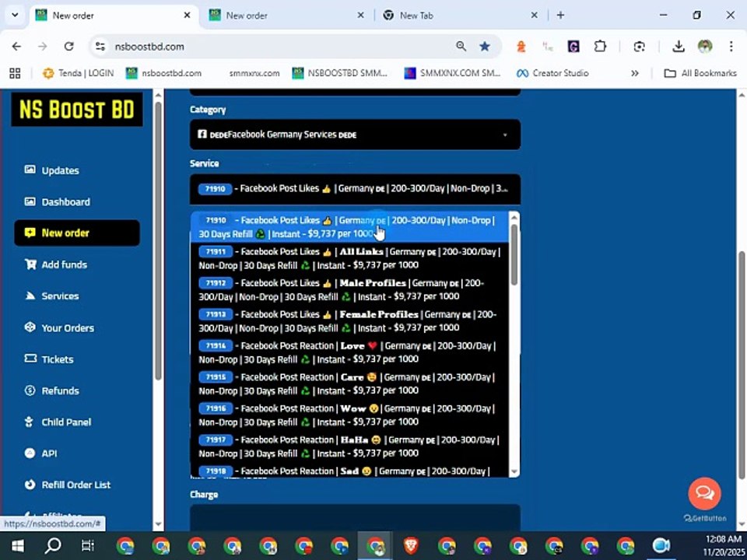Reload the current page
Viewport: 747px width, 560px height.
coord(69,46)
